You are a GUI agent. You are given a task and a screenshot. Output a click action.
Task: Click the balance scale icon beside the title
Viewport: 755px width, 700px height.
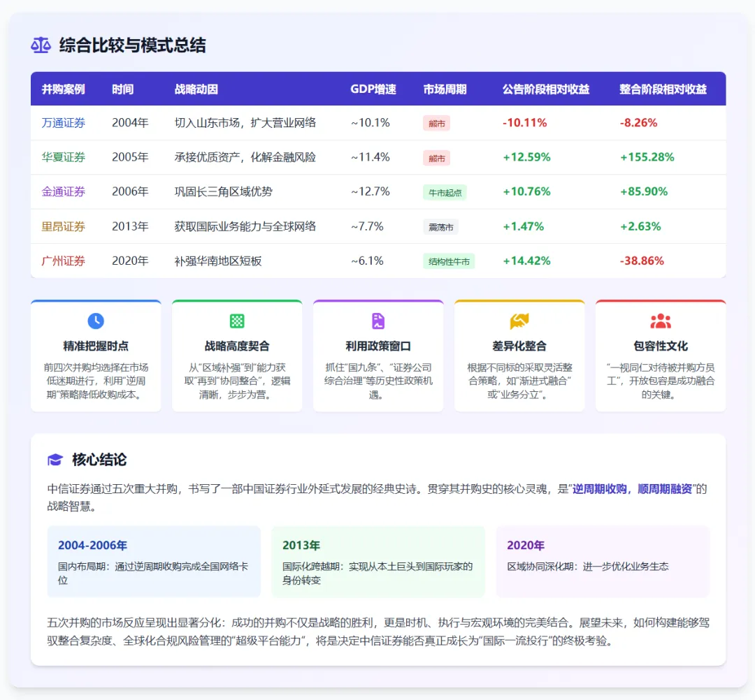point(41,45)
